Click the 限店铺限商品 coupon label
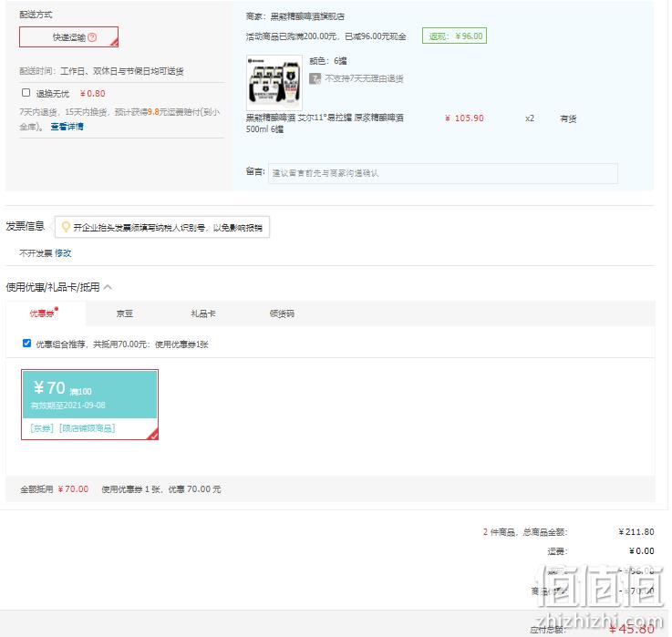 (88, 428)
